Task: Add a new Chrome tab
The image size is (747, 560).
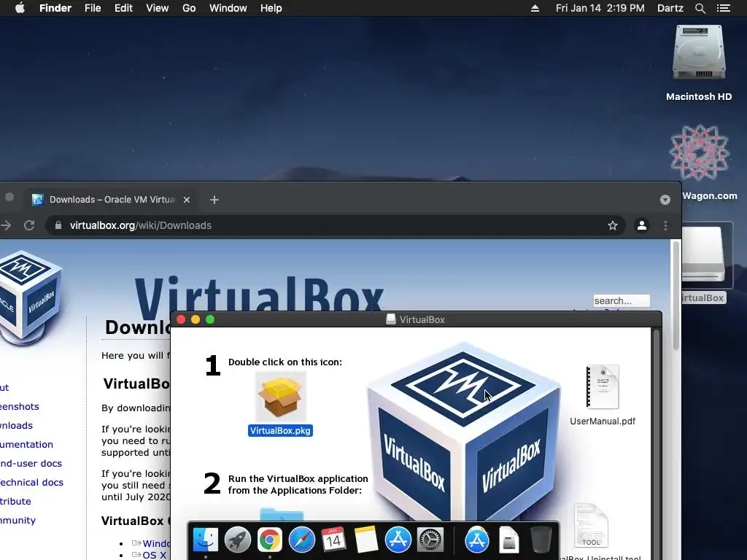Action: (214, 200)
